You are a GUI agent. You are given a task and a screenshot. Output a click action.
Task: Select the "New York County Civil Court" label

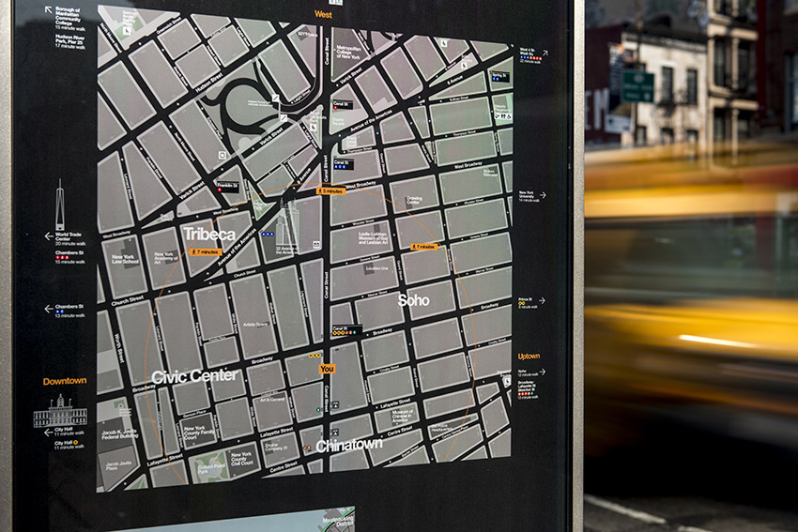point(241,459)
